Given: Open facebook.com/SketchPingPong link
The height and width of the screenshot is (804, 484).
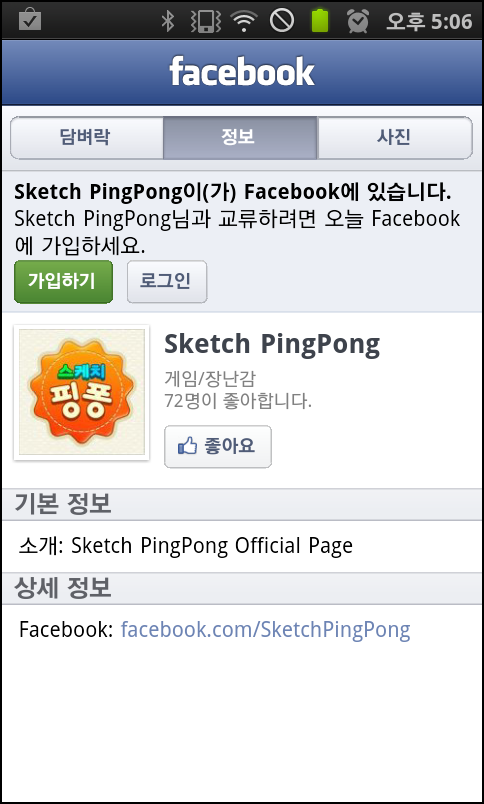Looking at the screenshot, I should tap(266, 630).
